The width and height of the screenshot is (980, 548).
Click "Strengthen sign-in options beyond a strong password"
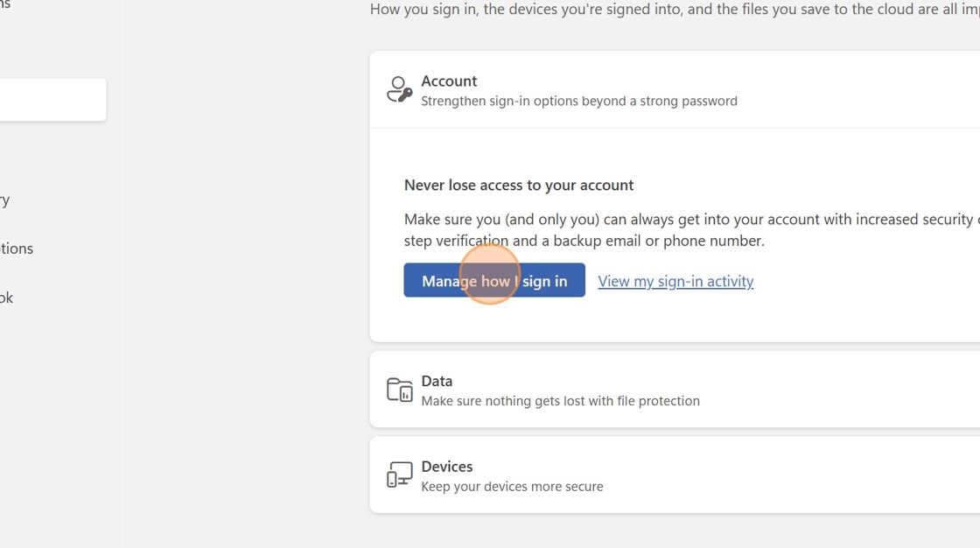point(578,101)
